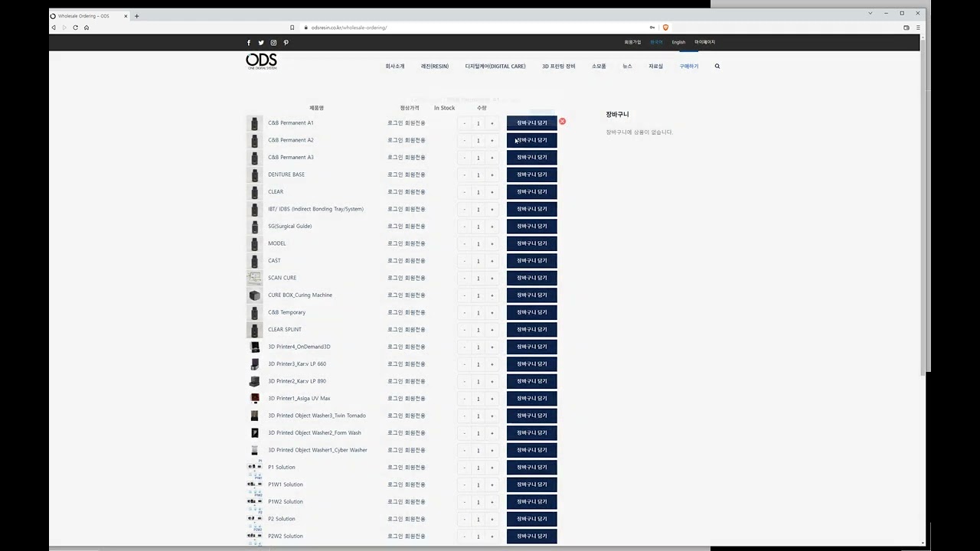Open the ODS Pinterest icon
The height and width of the screenshot is (551, 980).
click(286, 43)
